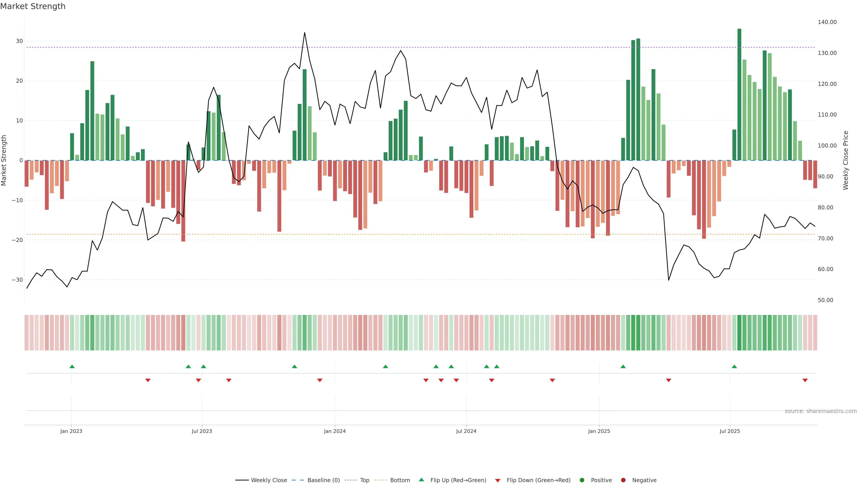Click the Negative red circle legend

coord(623,480)
